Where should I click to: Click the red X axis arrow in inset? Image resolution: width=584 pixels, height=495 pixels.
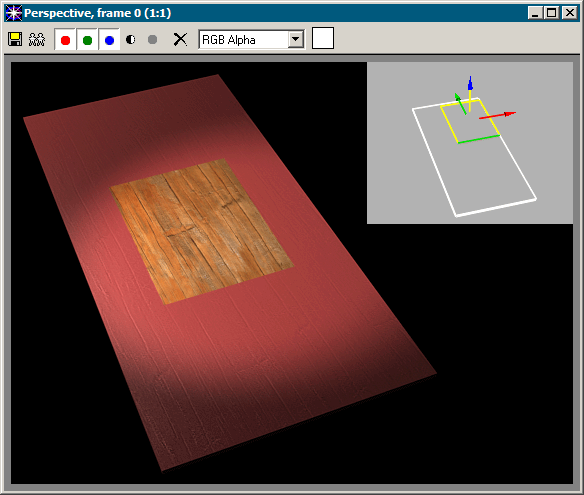(x=498, y=115)
